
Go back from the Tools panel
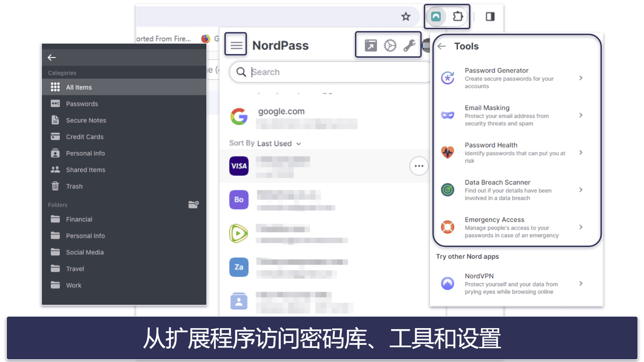click(442, 46)
